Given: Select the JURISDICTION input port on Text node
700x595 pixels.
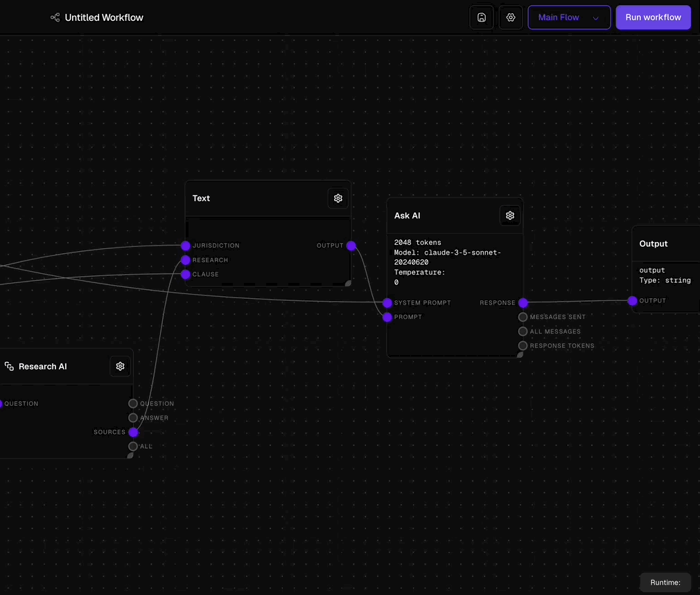Looking at the screenshot, I should (x=185, y=245).
